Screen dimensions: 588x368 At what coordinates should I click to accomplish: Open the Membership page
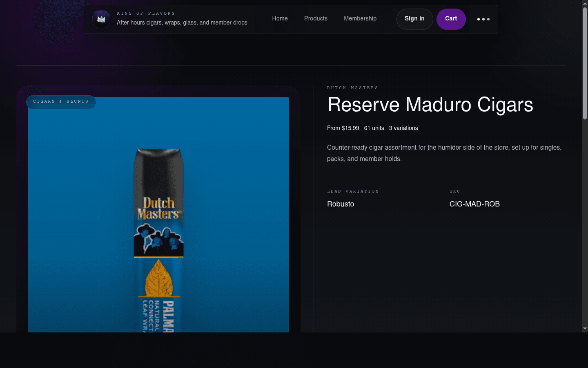(x=360, y=18)
